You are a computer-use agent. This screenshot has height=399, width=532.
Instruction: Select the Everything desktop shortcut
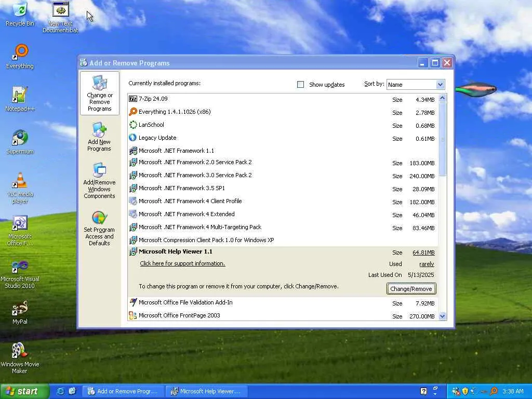pyautogui.click(x=20, y=57)
